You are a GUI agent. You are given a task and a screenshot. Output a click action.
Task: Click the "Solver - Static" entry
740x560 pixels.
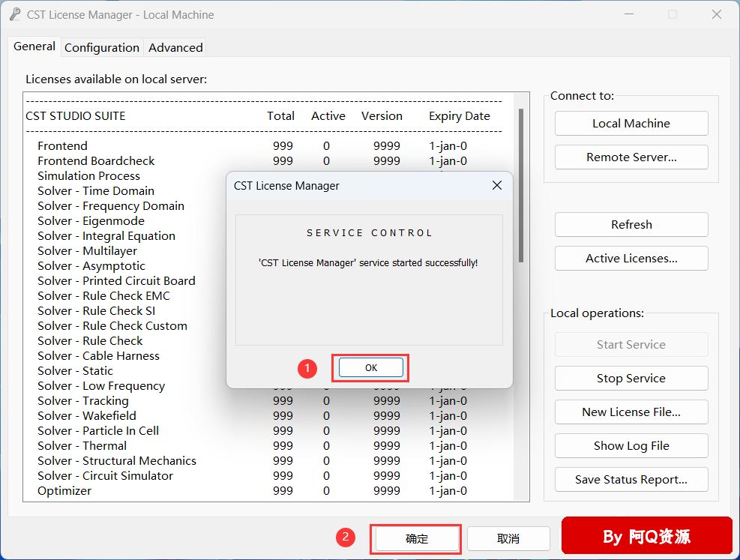[x=76, y=371]
